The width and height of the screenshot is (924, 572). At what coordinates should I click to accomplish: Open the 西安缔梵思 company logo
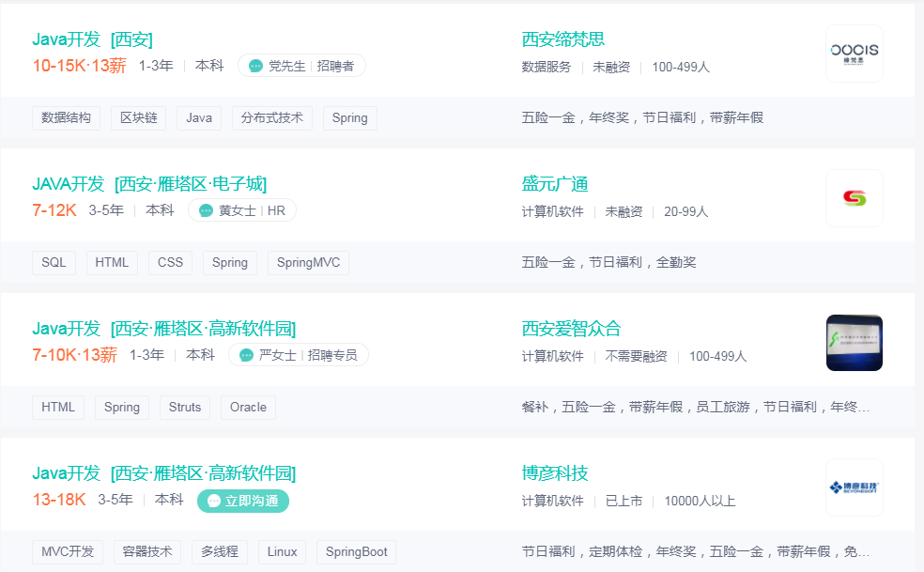click(x=854, y=54)
